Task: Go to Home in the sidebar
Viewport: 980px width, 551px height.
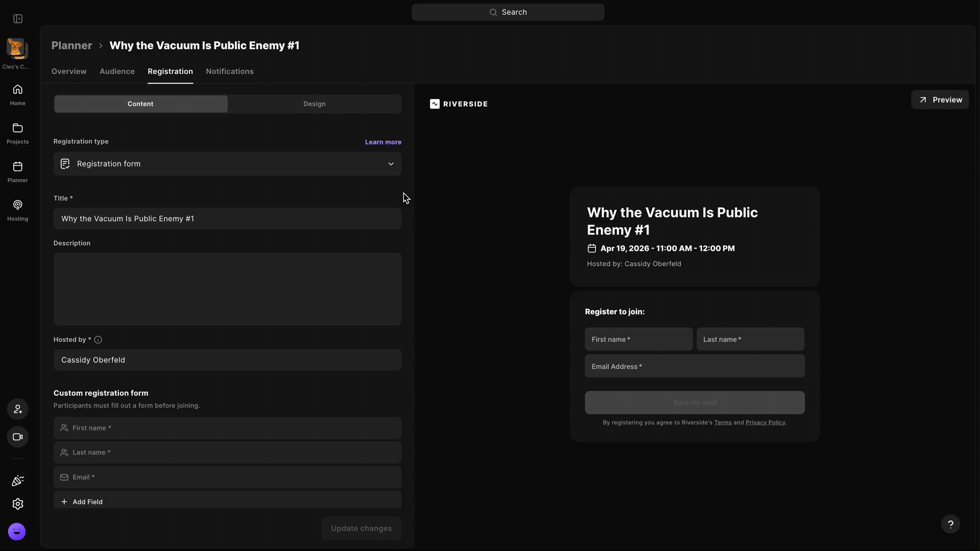Action: pyautogui.click(x=17, y=95)
